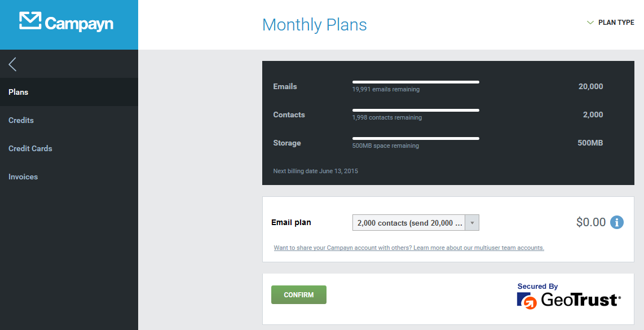Click the GeoTrust security badge
Viewport: 644px width, 330px height.
point(568,296)
